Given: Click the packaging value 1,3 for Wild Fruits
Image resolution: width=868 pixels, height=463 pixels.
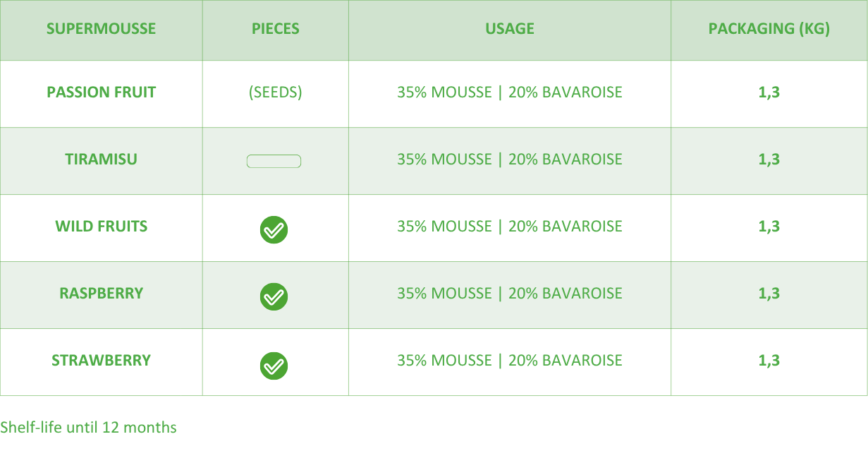Looking at the screenshot, I should coord(769,227).
